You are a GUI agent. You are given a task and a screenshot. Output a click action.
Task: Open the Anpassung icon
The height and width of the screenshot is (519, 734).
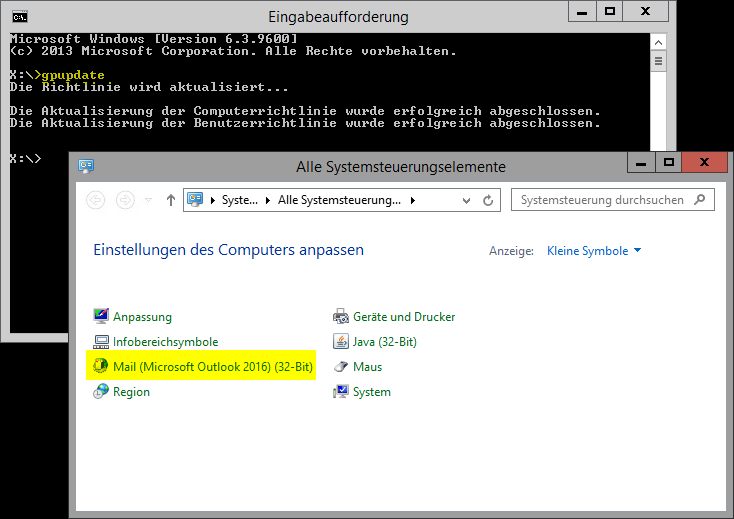[x=101, y=317]
